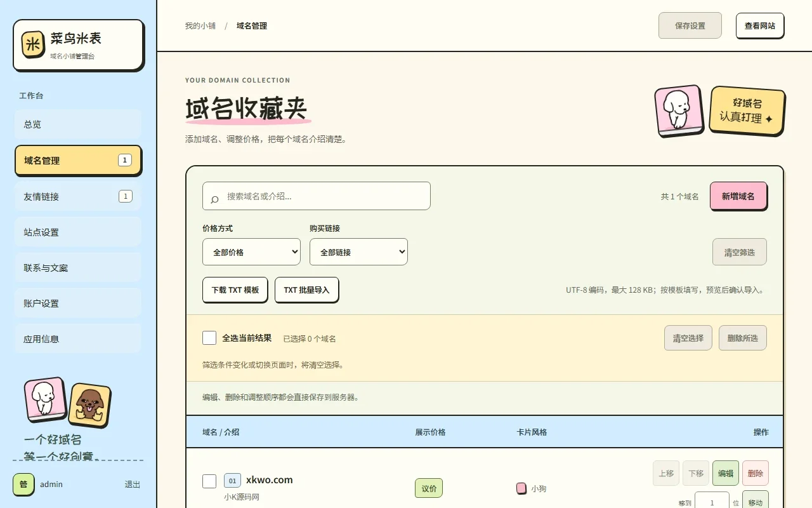The image size is (812, 508).
Task: Click the 01 index badge beside xkwo.com
Action: pos(232,481)
